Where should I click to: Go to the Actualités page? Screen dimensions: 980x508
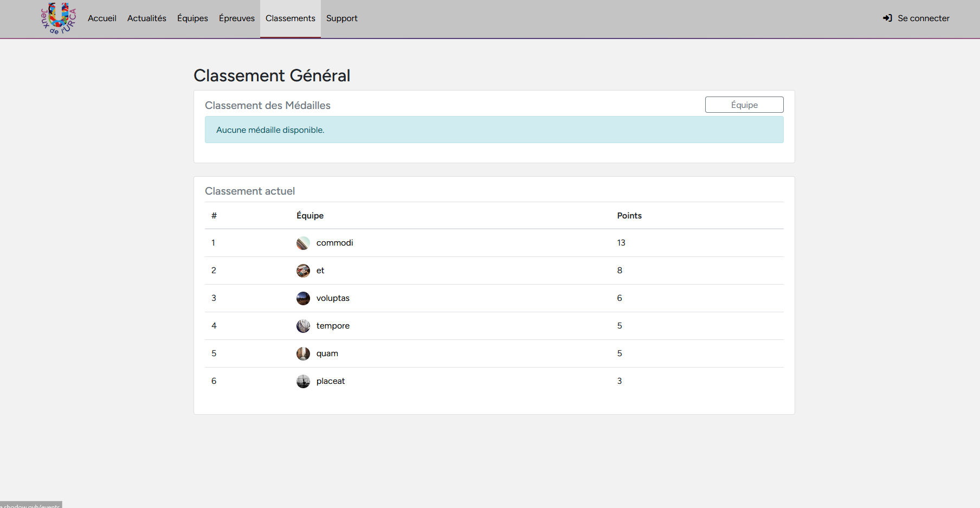(146, 18)
